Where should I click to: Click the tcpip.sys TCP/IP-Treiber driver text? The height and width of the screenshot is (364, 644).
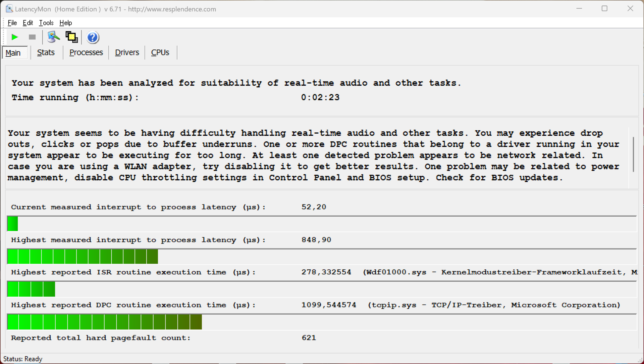point(494,305)
